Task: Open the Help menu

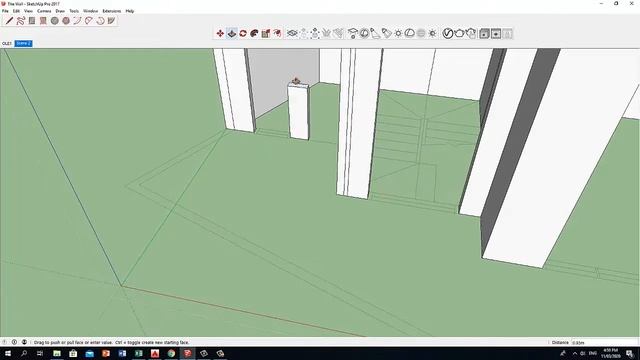Action: (x=130, y=11)
